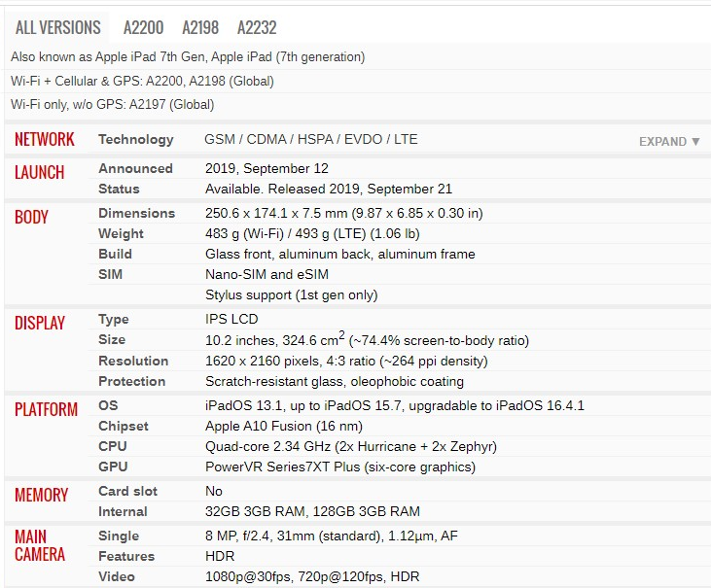Open the display Size spec link
The height and width of the screenshot is (588, 711).
tap(112, 340)
